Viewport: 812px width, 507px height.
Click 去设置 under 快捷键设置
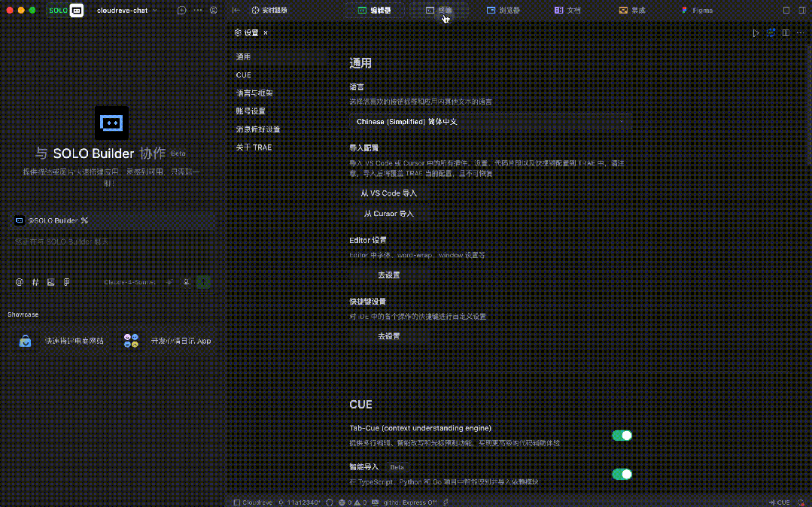(388, 336)
